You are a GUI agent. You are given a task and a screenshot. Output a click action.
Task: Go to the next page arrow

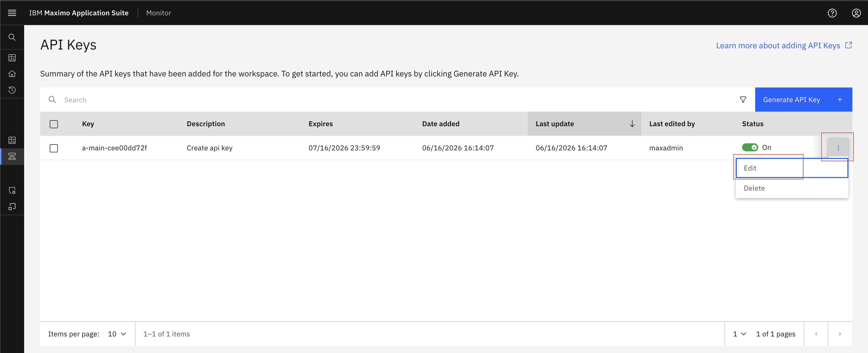pos(840,334)
